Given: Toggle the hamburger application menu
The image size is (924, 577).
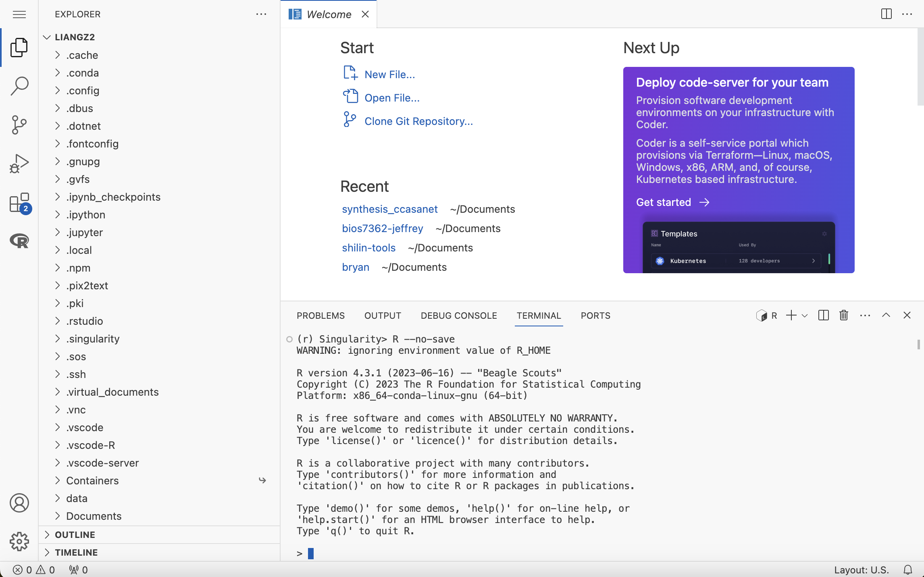Looking at the screenshot, I should click(x=19, y=15).
